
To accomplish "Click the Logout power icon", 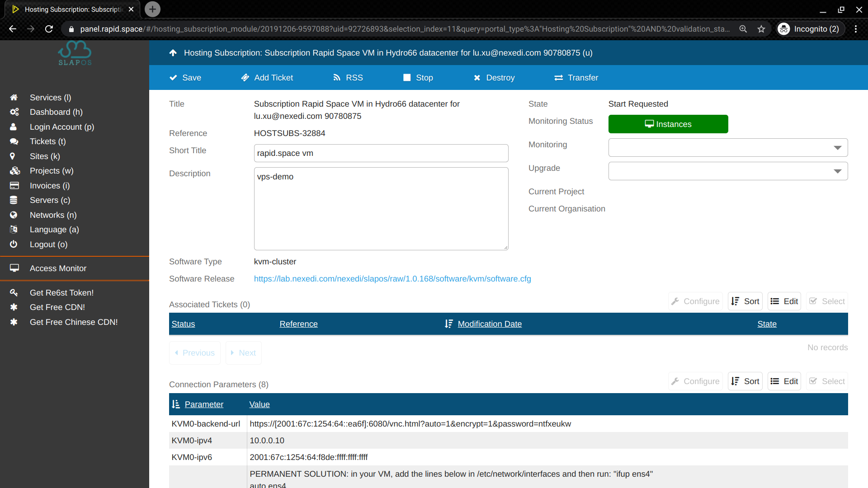I will pos(14,244).
